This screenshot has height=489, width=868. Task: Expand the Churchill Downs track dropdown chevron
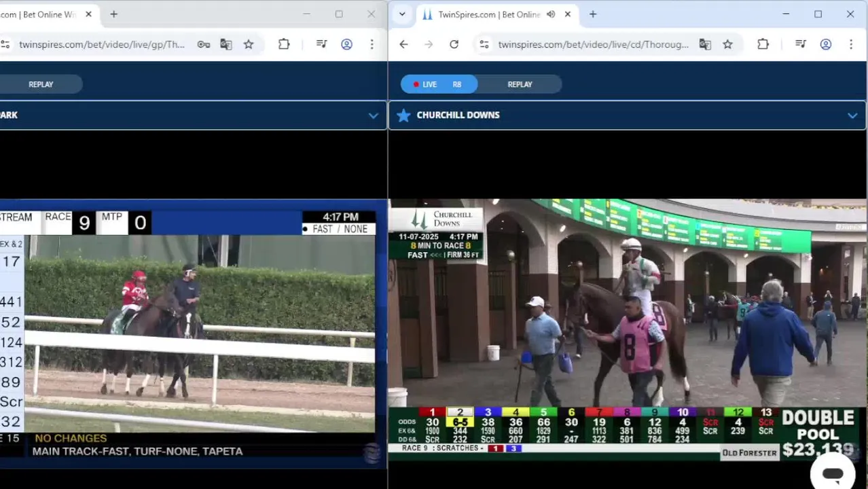[x=852, y=115]
